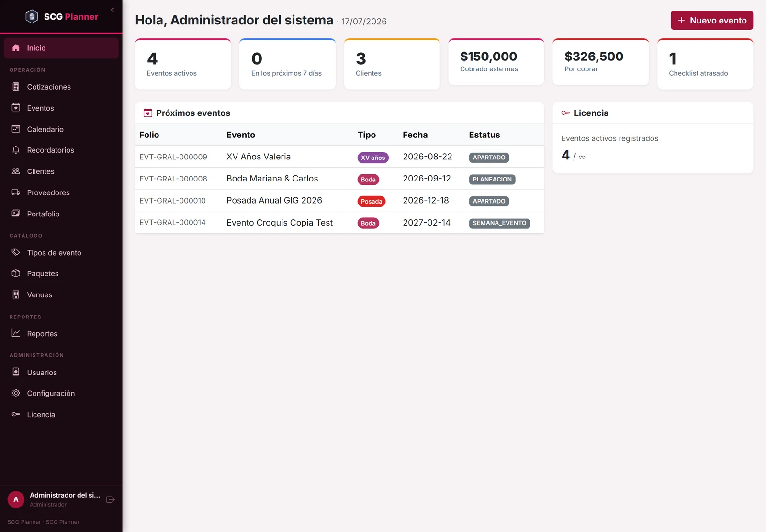Screen dimensions: 766x532
Task: Open Portafolio in the sidebar
Action: coord(61,214)
